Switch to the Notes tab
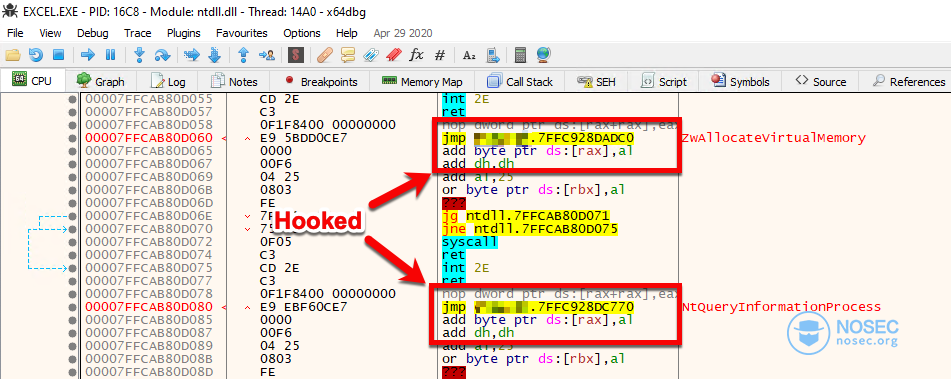951x379 pixels. click(x=234, y=81)
